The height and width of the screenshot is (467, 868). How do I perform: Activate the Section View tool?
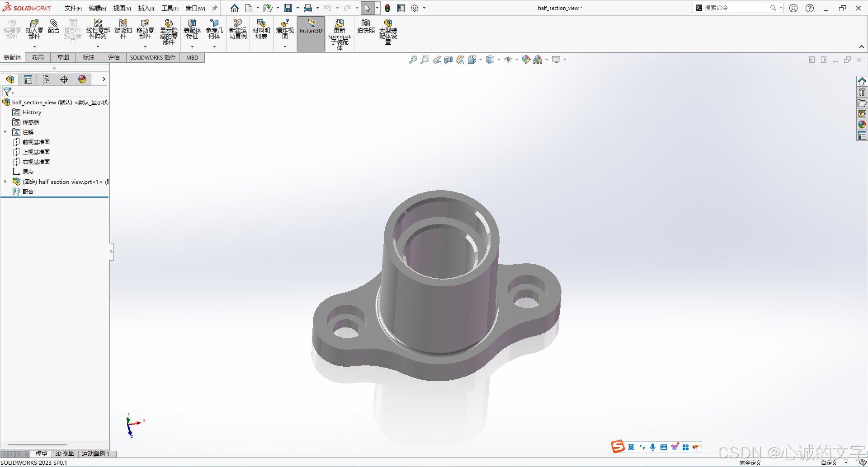pos(448,60)
